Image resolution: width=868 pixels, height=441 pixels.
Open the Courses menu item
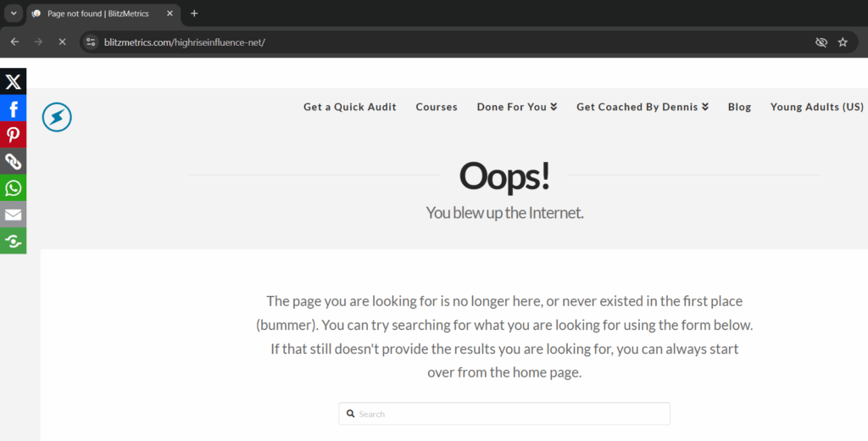pyautogui.click(x=437, y=107)
